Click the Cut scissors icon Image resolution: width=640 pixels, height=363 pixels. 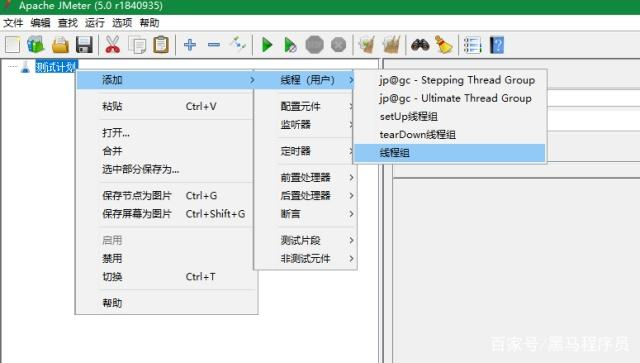click(x=112, y=45)
